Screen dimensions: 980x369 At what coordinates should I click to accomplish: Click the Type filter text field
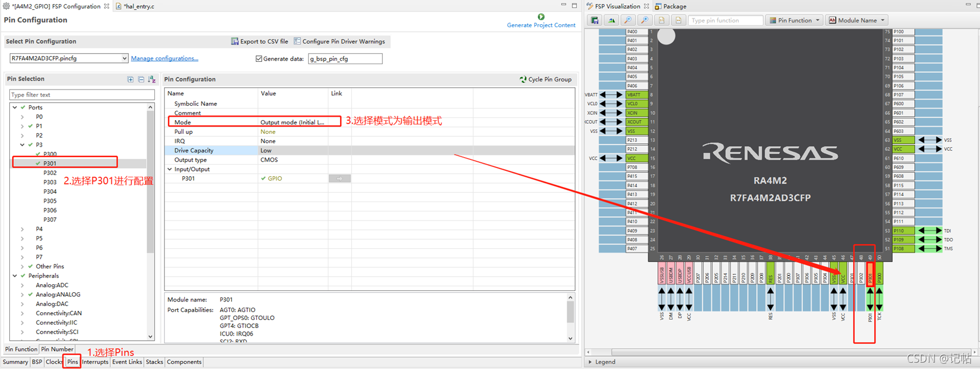[x=81, y=95]
